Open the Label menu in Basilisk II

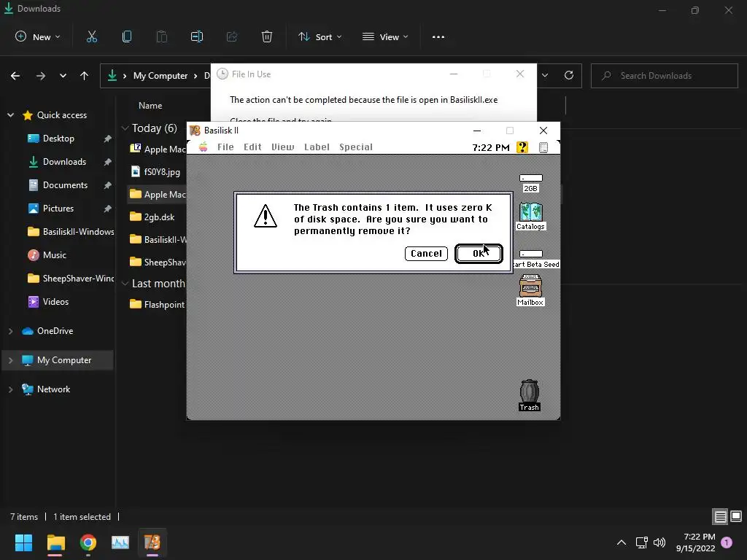click(x=317, y=147)
